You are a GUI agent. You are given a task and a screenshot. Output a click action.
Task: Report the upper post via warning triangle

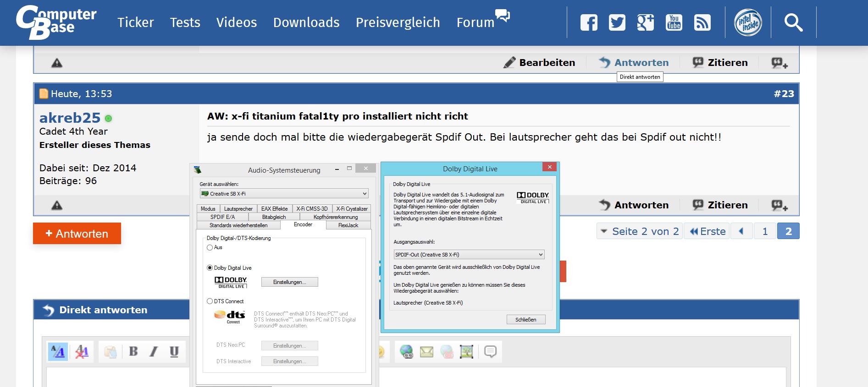[57, 63]
